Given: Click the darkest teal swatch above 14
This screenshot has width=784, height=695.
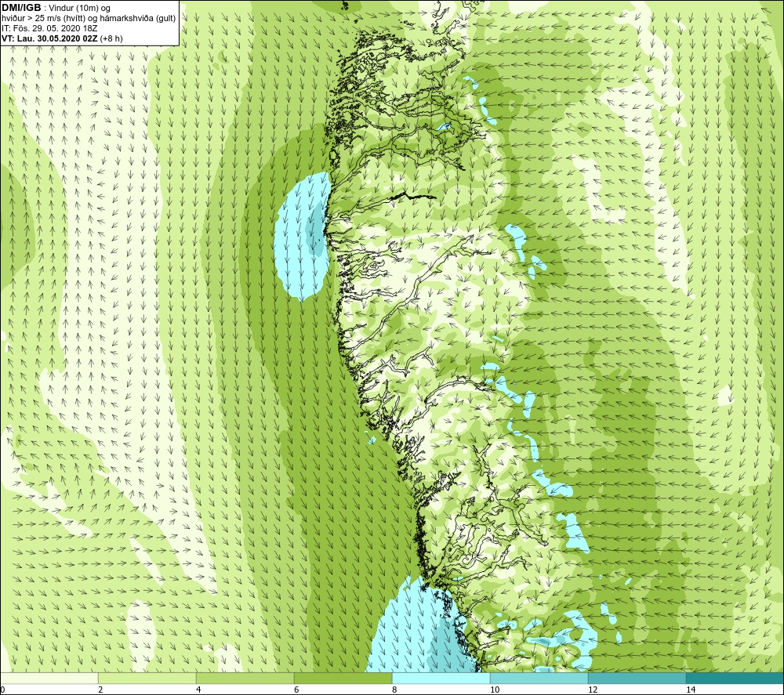Looking at the screenshot, I should [735, 679].
